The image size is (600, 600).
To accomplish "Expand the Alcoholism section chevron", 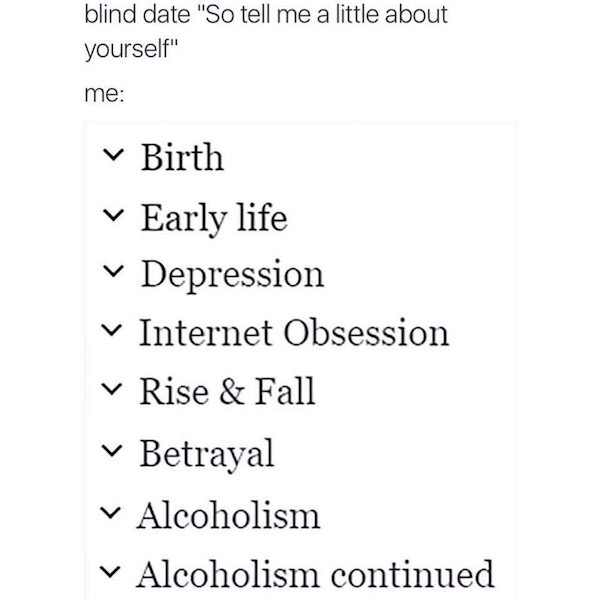I will click(110, 513).
